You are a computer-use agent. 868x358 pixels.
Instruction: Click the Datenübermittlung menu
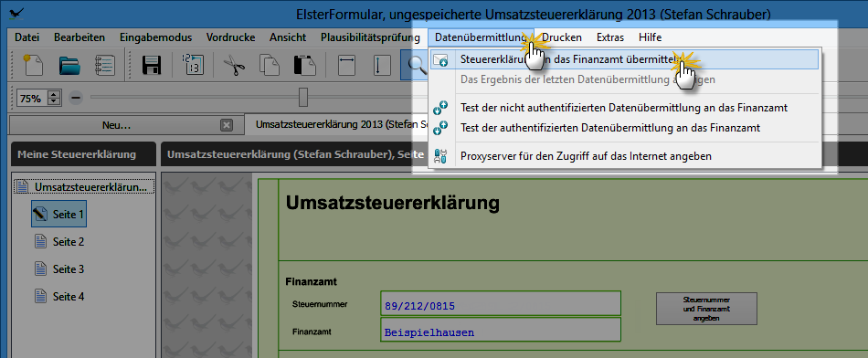pos(481,37)
